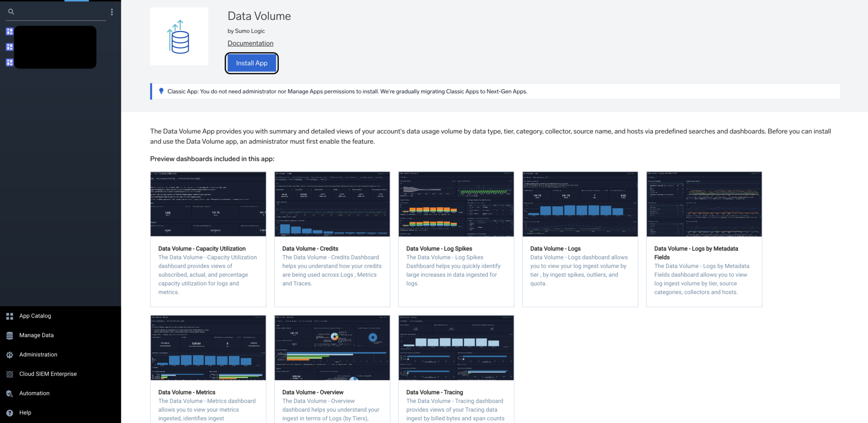Open the Data Volume - Credits preview
This screenshot has width=868, height=423.
(x=332, y=204)
